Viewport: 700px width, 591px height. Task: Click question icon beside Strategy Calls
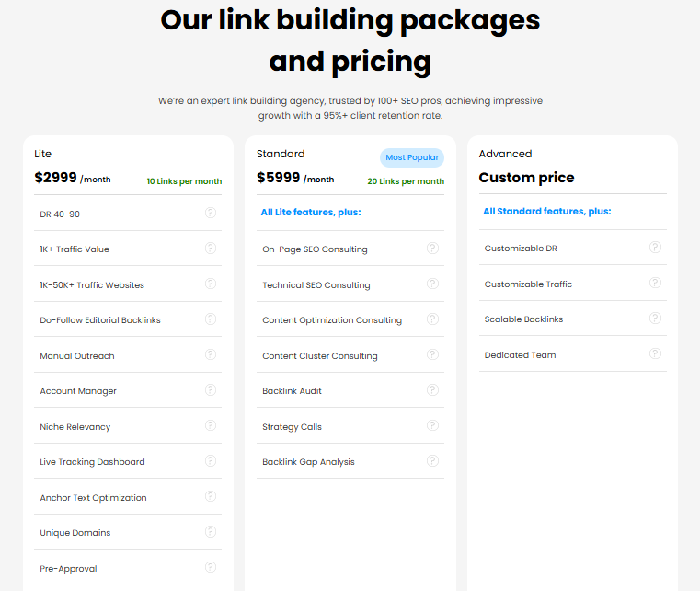(432, 425)
